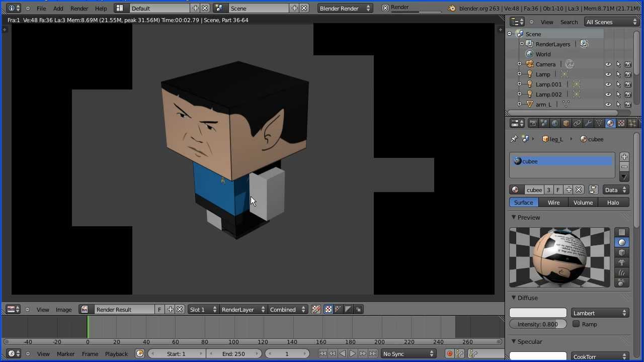Open the Lambert diffuse shader dropdown
Image resolution: width=644 pixels, height=362 pixels.
(600, 313)
